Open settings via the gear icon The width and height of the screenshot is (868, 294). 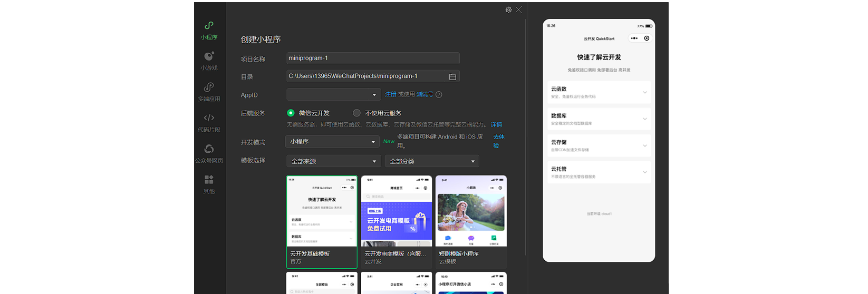tap(508, 10)
